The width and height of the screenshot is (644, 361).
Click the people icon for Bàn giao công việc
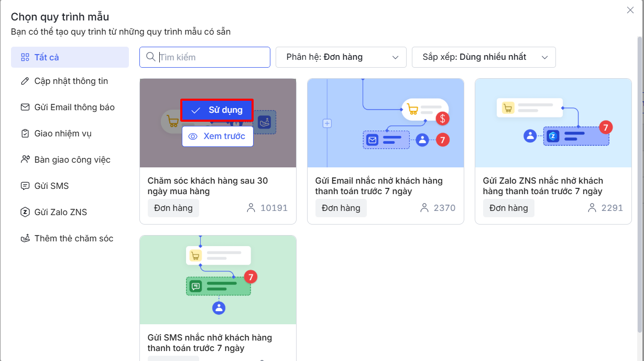click(25, 160)
